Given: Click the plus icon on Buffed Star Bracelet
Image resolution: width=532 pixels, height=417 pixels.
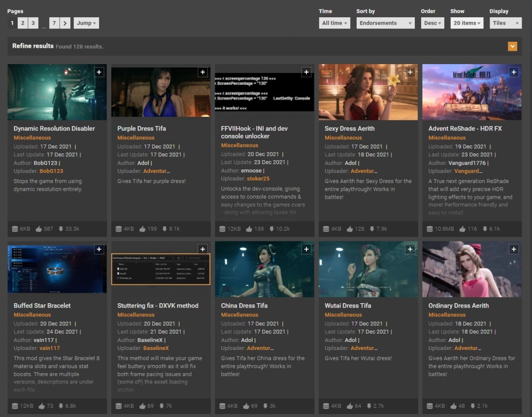Looking at the screenshot, I should click(x=99, y=249).
